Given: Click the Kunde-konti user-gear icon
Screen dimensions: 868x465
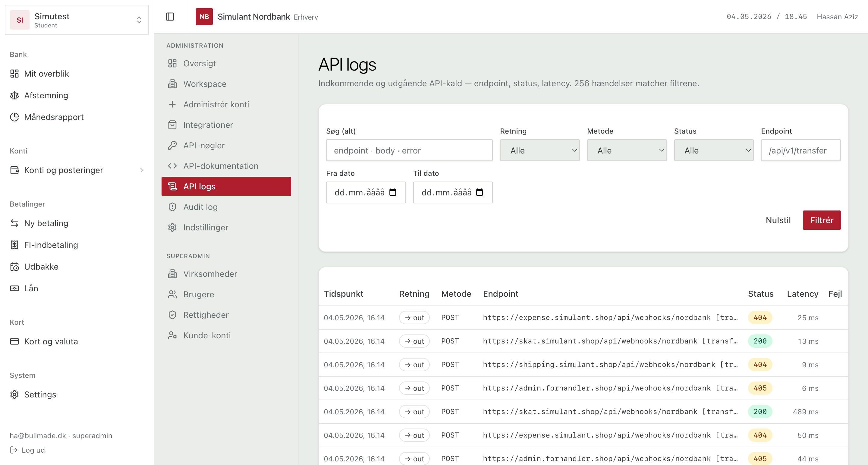Looking at the screenshot, I should point(172,336).
